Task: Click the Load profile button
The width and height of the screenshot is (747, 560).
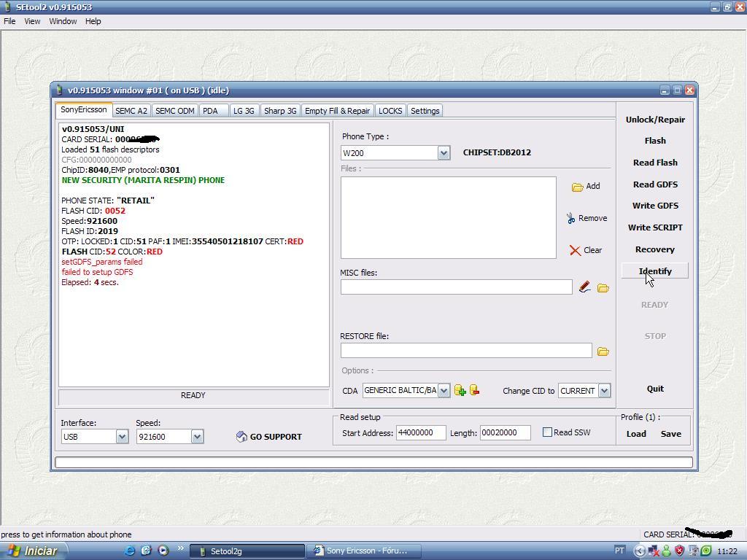Action: point(636,434)
